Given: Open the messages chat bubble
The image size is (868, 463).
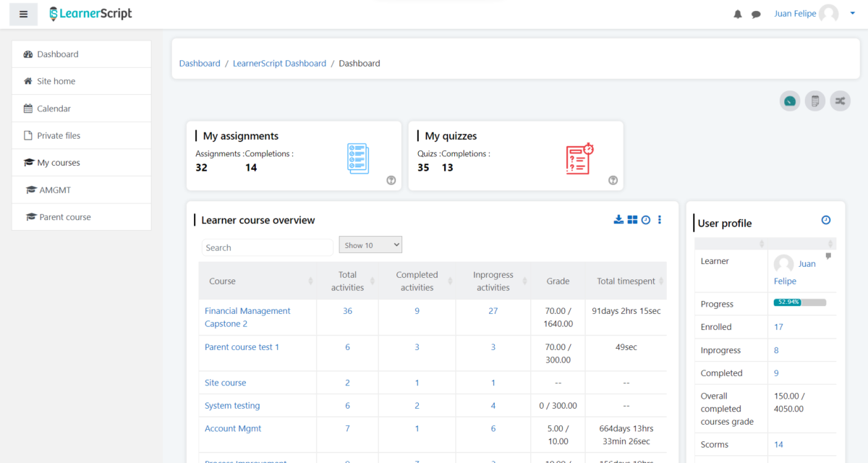Looking at the screenshot, I should pyautogui.click(x=756, y=14).
